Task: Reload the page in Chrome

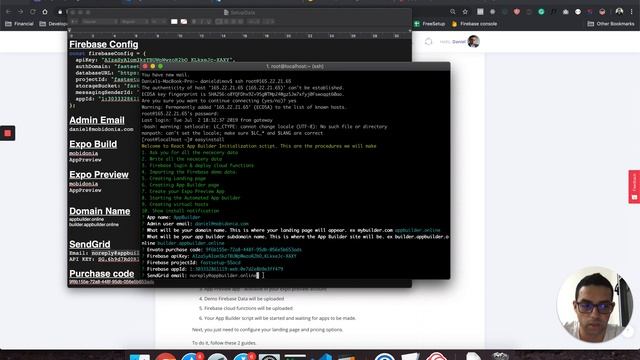Action: click(x=32, y=12)
